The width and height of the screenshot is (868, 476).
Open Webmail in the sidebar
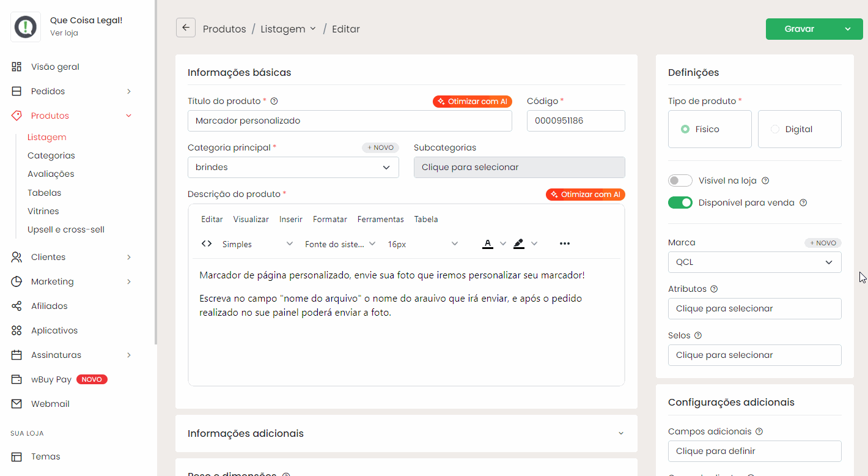pos(50,404)
